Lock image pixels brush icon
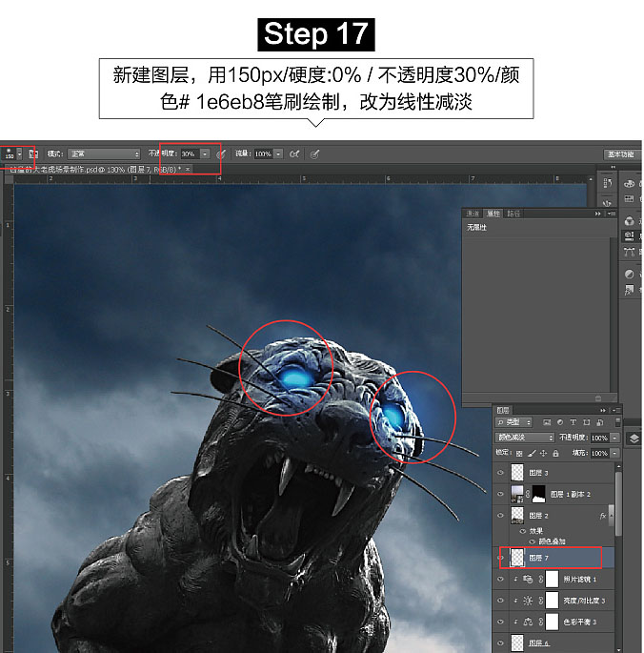 pyautogui.click(x=532, y=453)
